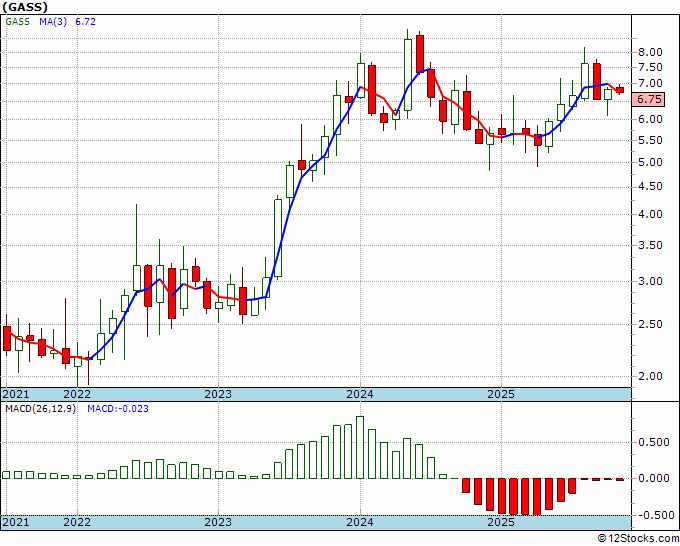Click the 2.00 price axis label
Image resolution: width=680 pixels, height=546 pixels.
point(650,376)
